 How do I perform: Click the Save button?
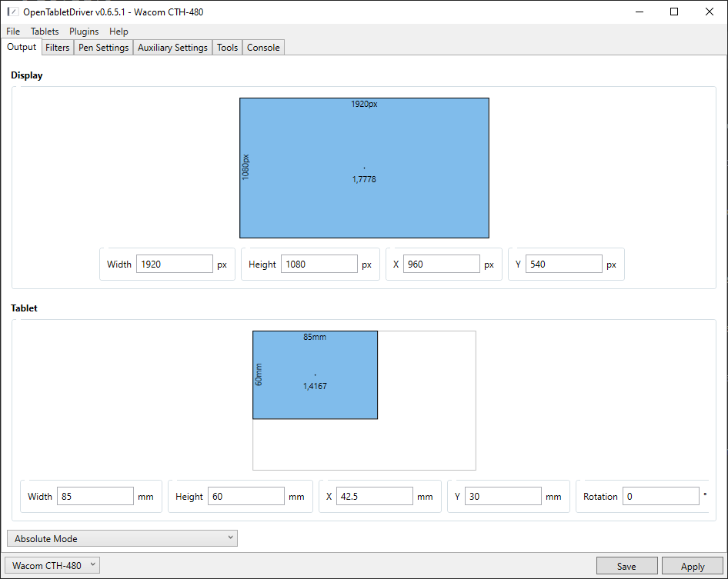[626, 566]
